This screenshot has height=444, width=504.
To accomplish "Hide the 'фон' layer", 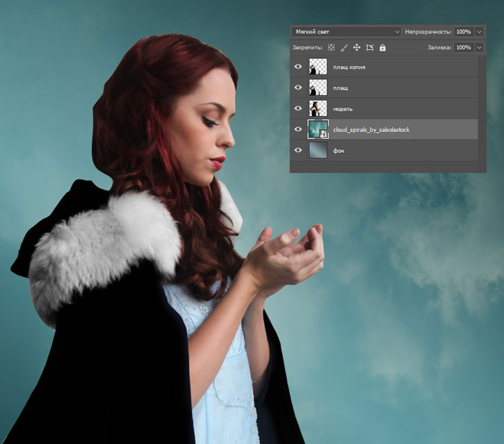I will point(298,150).
